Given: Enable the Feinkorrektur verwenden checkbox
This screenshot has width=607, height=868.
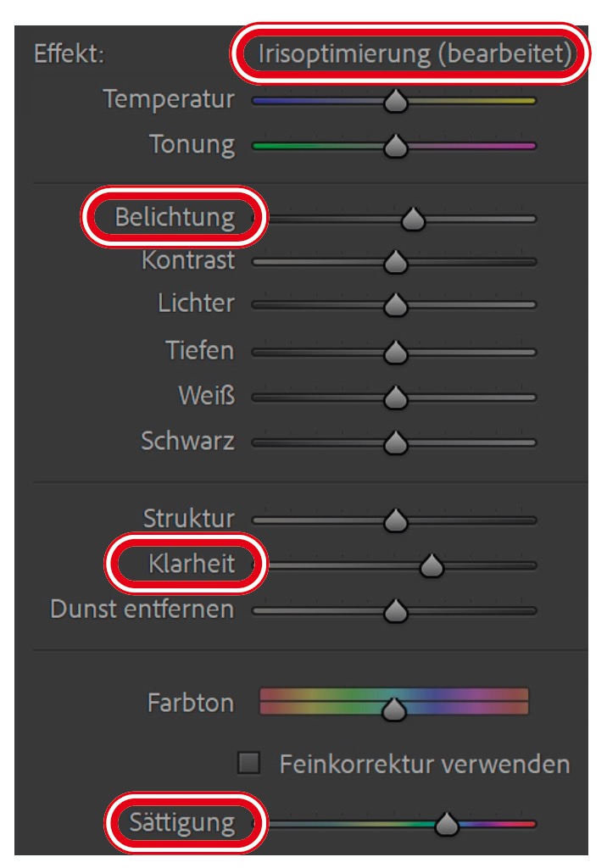Looking at the screenshot, I should pos(249,764).
